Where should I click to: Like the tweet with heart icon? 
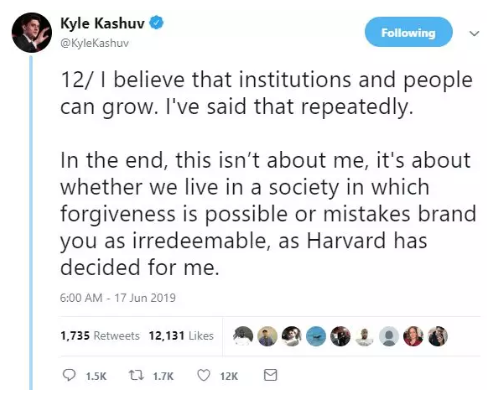204,375
